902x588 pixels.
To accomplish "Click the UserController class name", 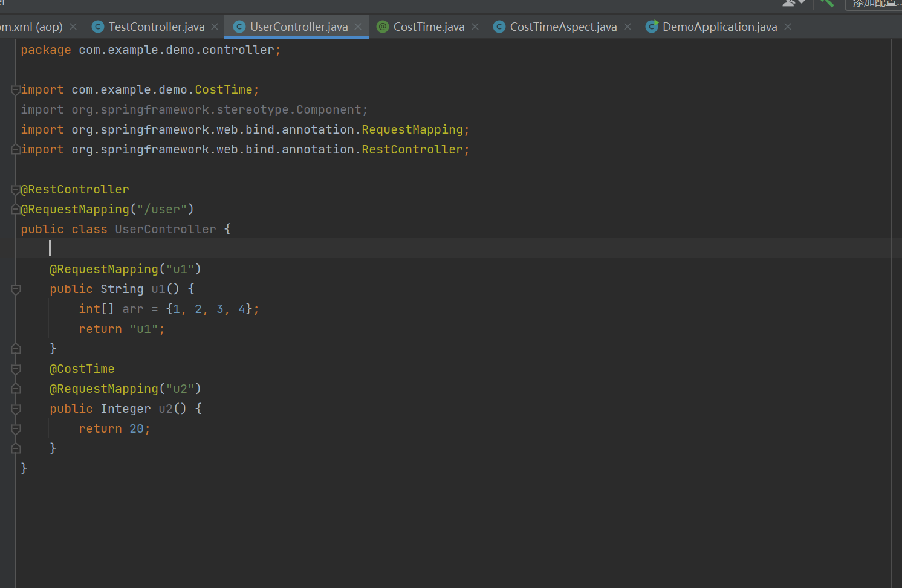I will 166,230.
